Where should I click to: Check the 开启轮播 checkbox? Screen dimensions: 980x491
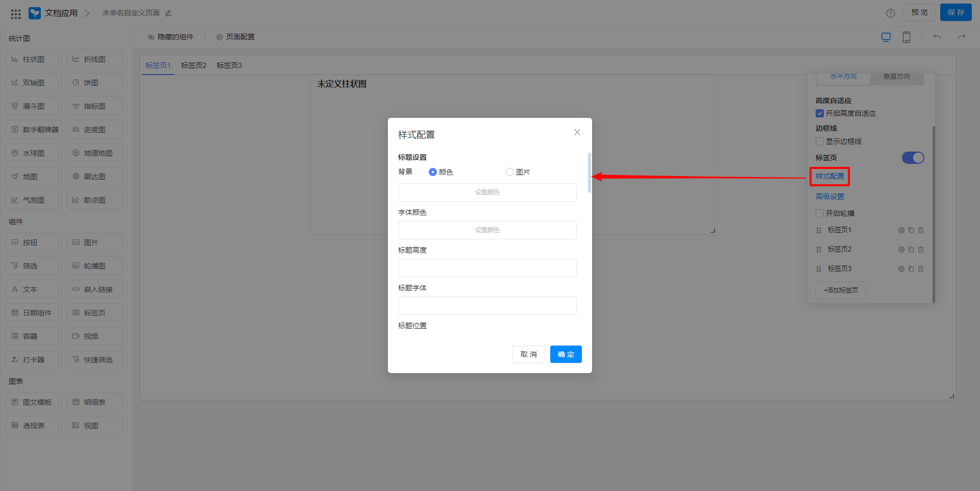820,213
